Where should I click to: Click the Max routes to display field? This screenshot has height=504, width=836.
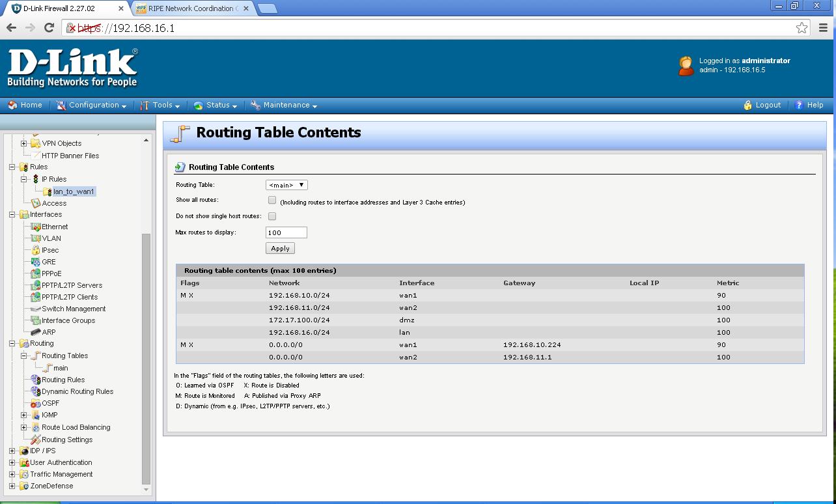coord(286,232)
